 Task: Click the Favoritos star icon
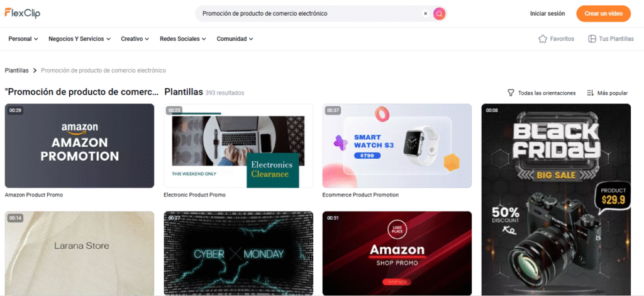(543, 39)
